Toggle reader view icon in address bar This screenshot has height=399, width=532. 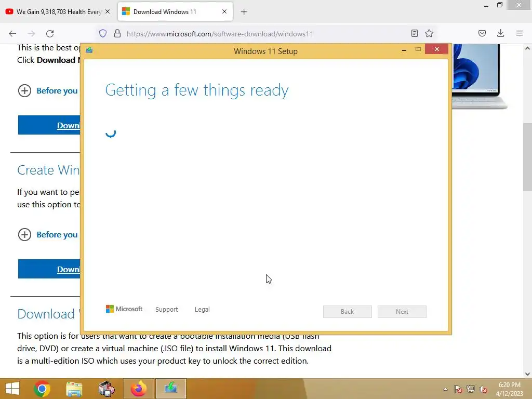414,33
